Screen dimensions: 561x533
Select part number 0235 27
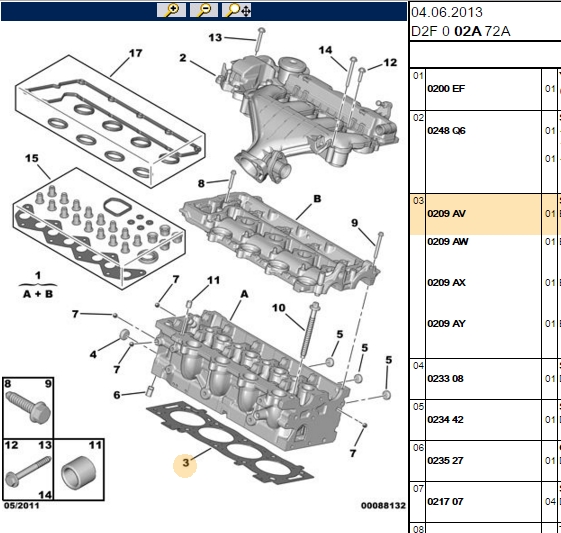445,460
